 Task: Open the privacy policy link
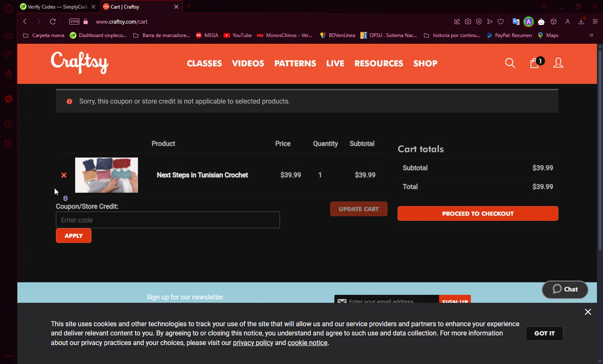[253, 343]
